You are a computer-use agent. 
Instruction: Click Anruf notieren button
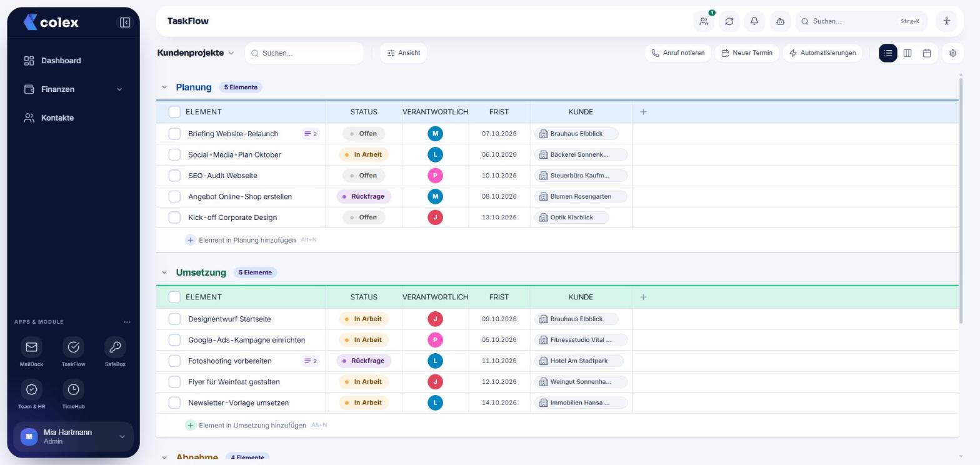677,53
